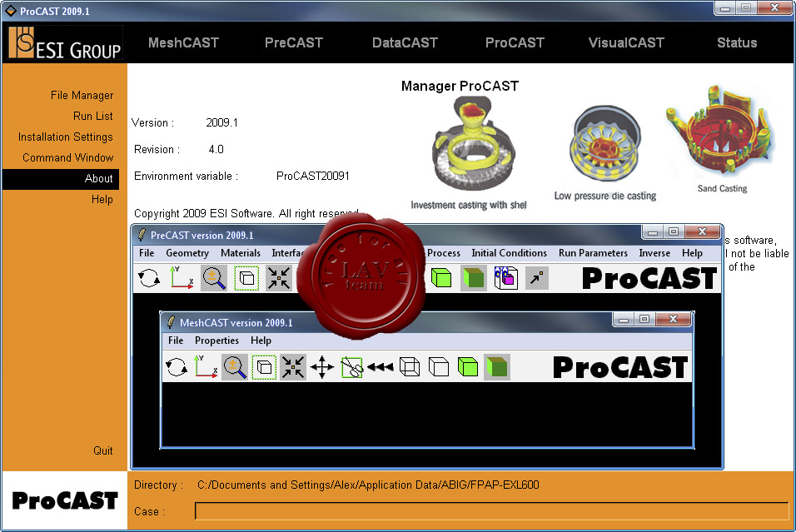Image resolution: width=796 pixels, height=532 pixels.
Task: Click dark green shaded cube in MeshCAST
Action: coord(496,367)
